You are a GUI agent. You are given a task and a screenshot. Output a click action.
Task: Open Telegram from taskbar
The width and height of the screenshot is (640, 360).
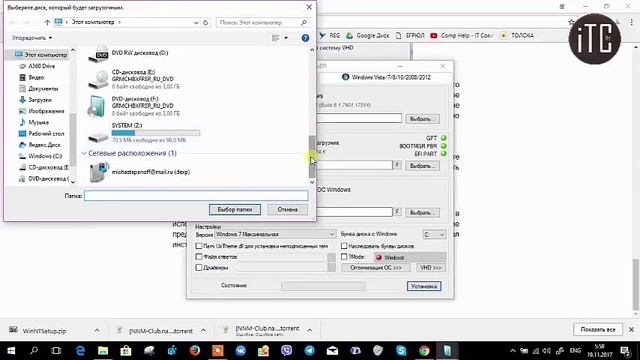[x=309, y=351]
